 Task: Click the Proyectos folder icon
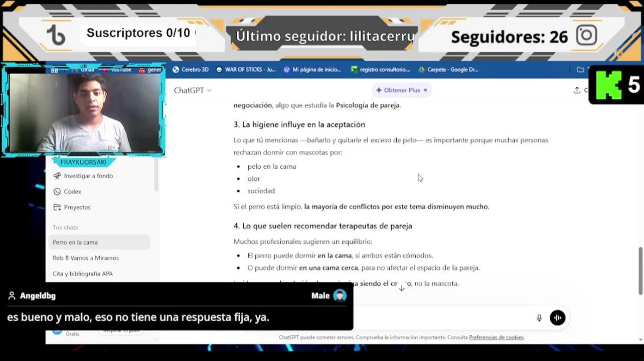point(57,207)
